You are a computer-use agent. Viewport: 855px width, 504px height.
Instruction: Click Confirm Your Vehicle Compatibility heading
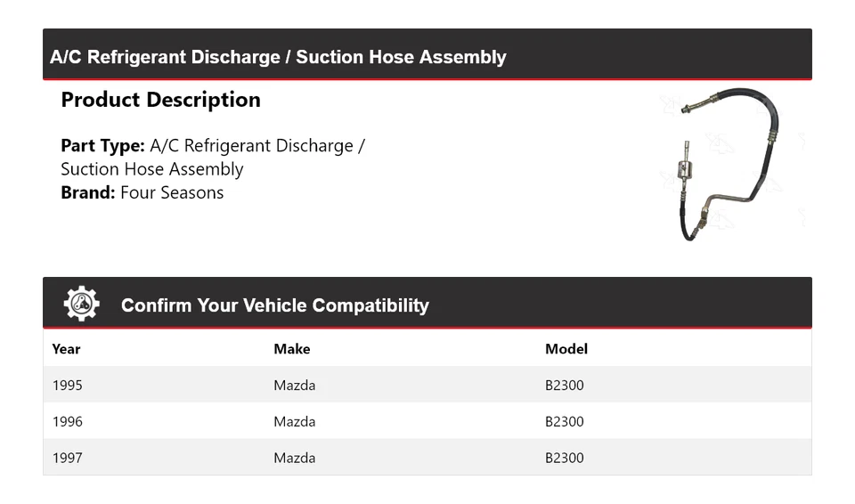[274, 305]
